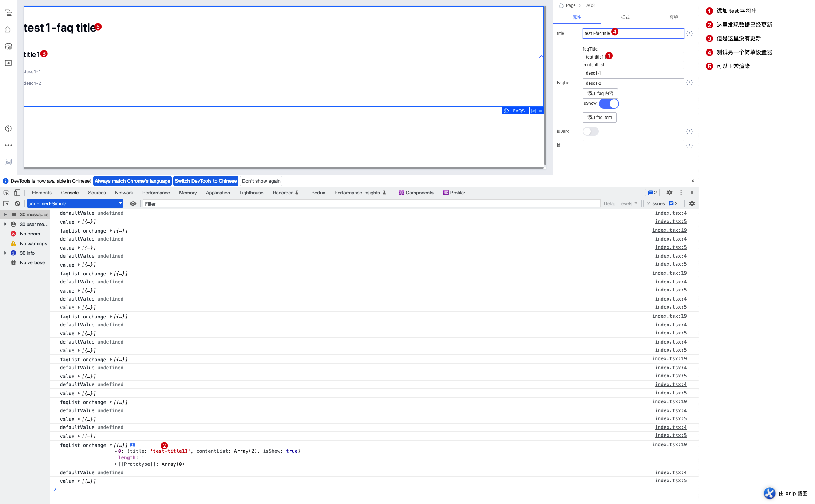Screen dimensions: 815x504
Task: Clear console with the block icon
Action: (17, 204)
